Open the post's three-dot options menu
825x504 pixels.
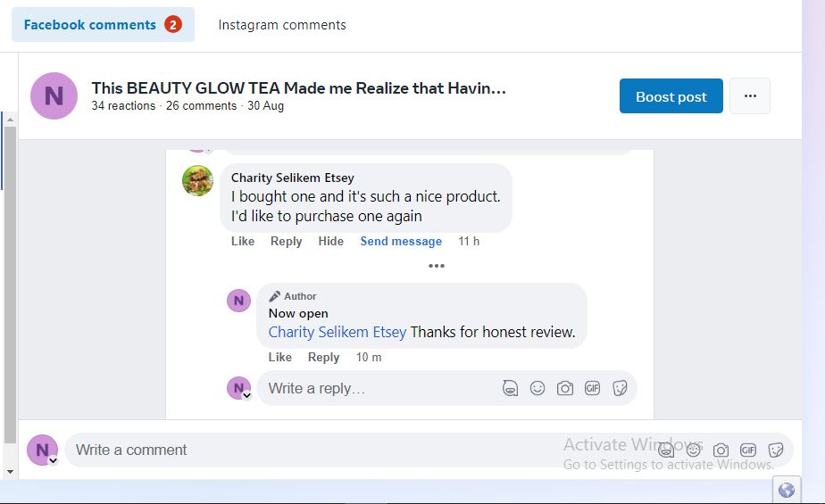(x=750, y=96)
